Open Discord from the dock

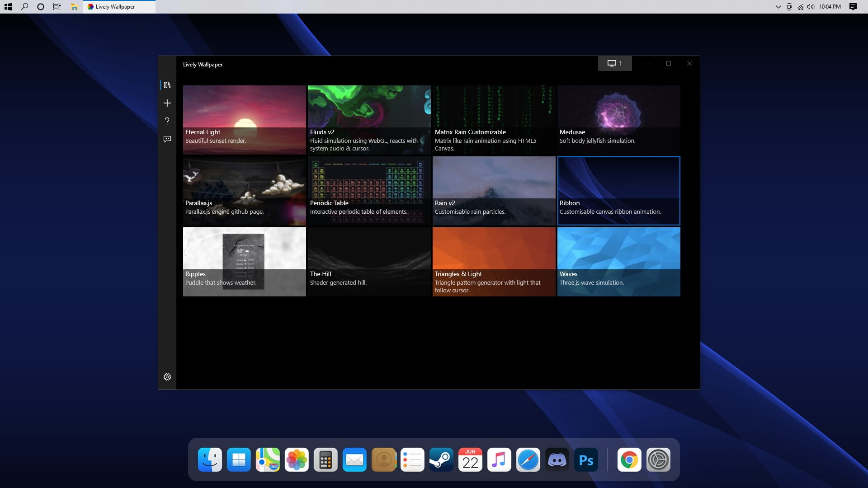[557, 460]
